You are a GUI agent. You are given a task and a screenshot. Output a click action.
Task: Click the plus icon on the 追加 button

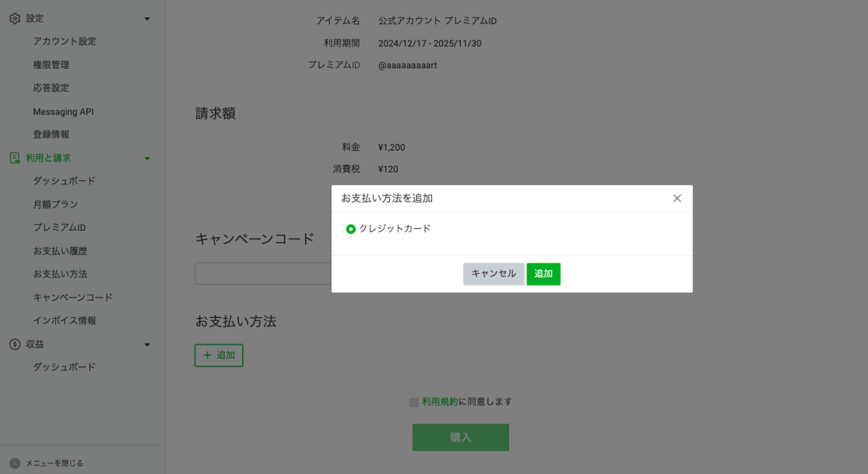[208, 355]
